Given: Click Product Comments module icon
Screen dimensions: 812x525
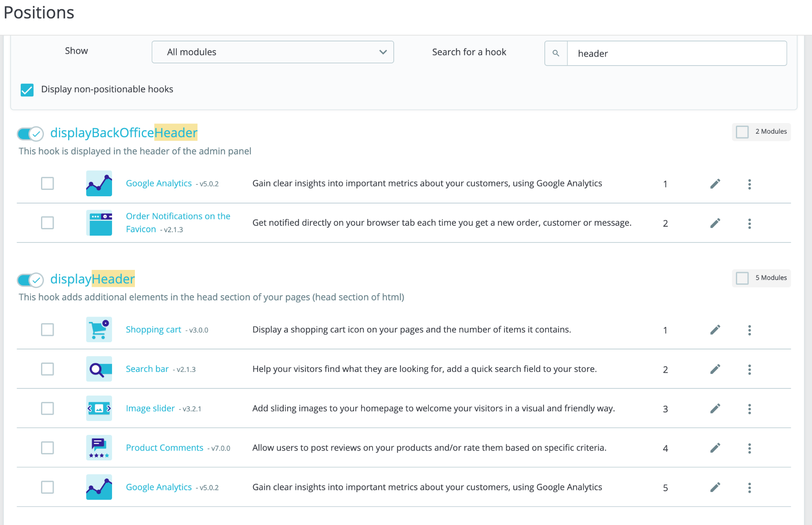Looking at the screenshot, I should tap(99, 448).
